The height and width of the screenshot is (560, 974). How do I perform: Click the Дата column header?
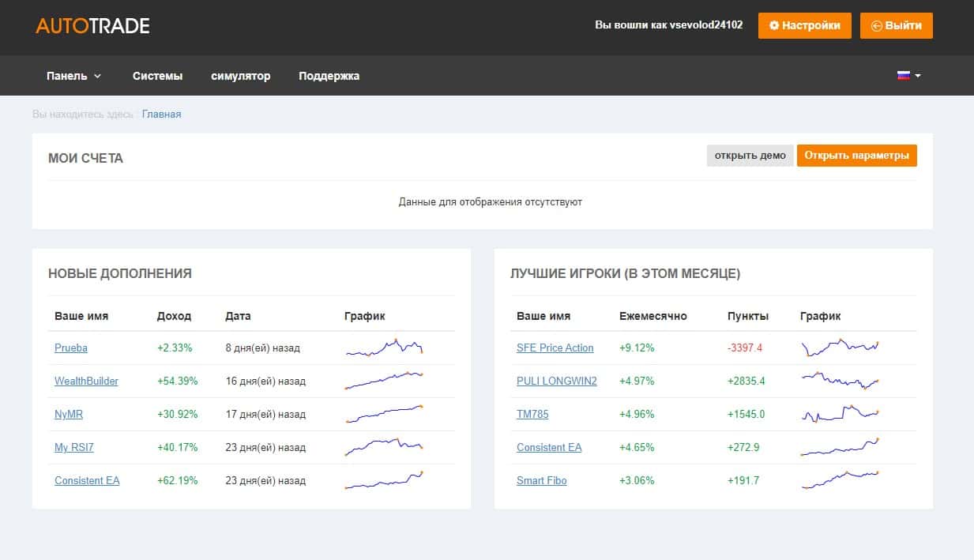[238, 316]
